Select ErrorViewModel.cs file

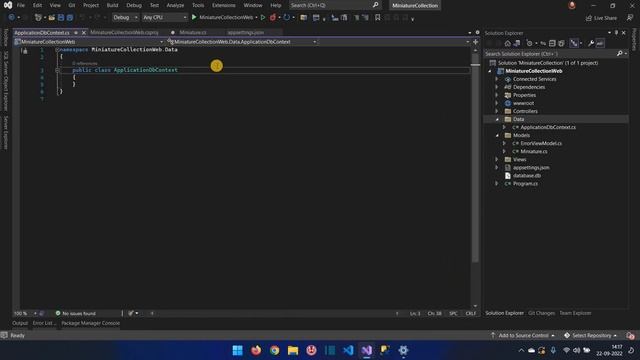[x=541, y=143]
